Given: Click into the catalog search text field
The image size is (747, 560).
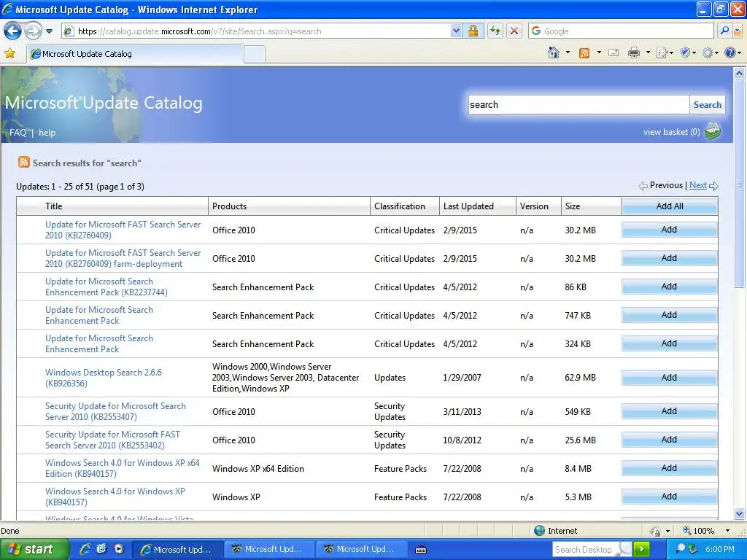Looking at the screenshot, I should click(x=578, y=105).
